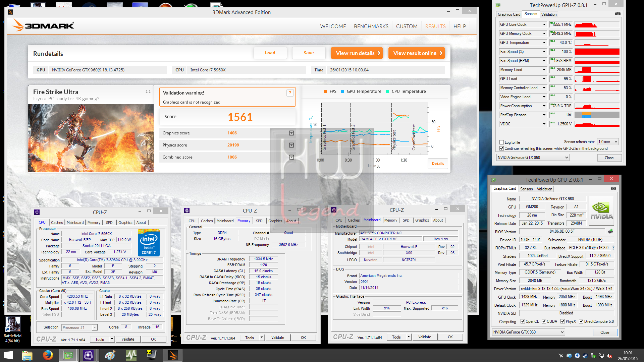Open the Processor #1 selection dropdown

tap(79, 327)
